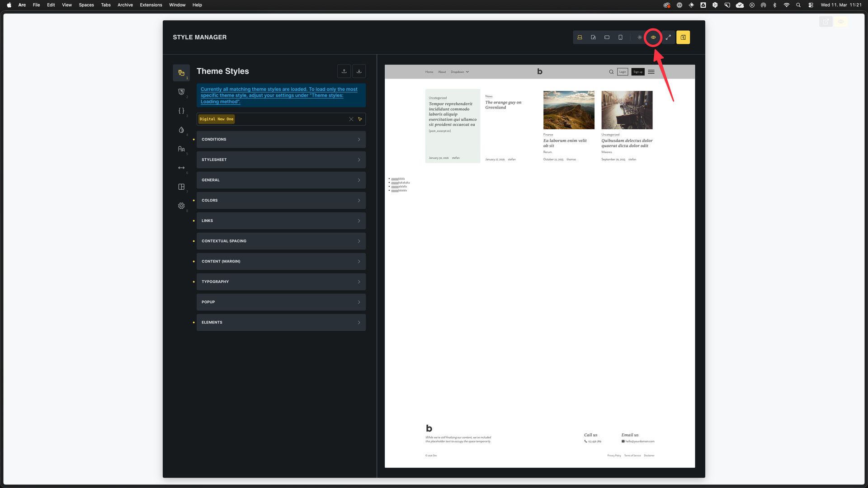Toggle the preview eye icon
This screenshot has width=868, height=488.
click(x=653, y=38)
